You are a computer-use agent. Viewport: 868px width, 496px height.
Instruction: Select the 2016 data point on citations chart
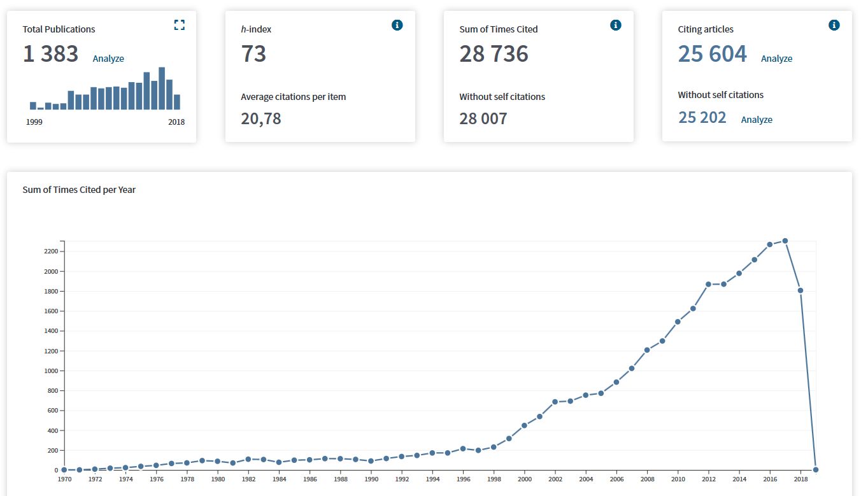(x=770, y=244)
